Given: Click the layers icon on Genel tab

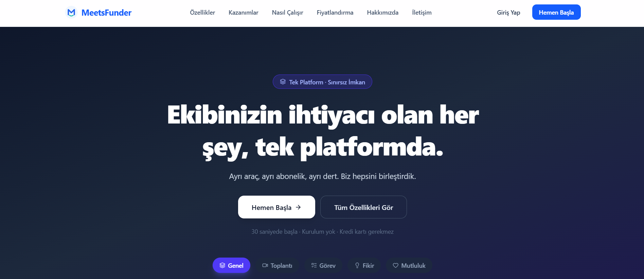Looking at the screenshot, I should [222, 265].
